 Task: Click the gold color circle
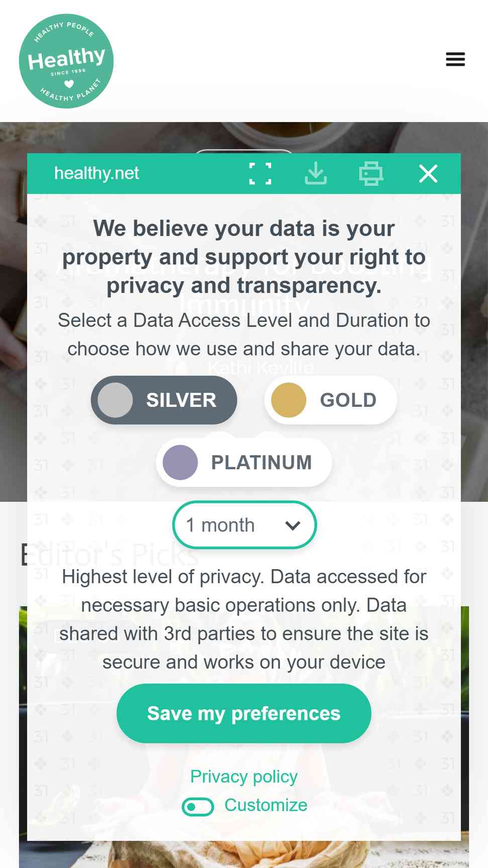[x=289, y=400]
